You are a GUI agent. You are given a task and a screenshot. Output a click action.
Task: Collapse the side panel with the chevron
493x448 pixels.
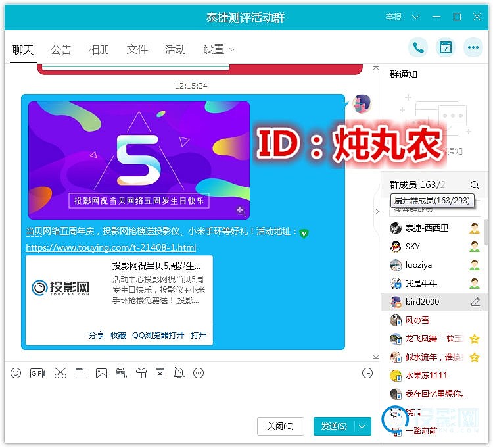tap(377, 211)
